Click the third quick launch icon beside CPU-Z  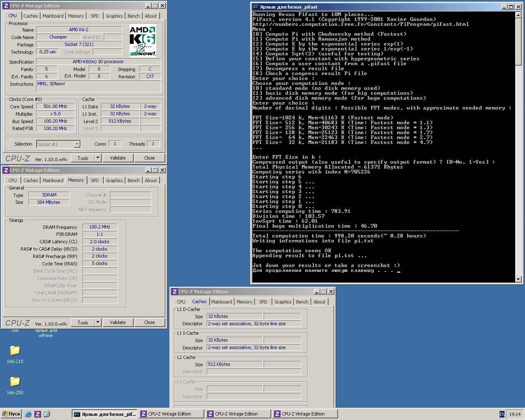(47, 414)
